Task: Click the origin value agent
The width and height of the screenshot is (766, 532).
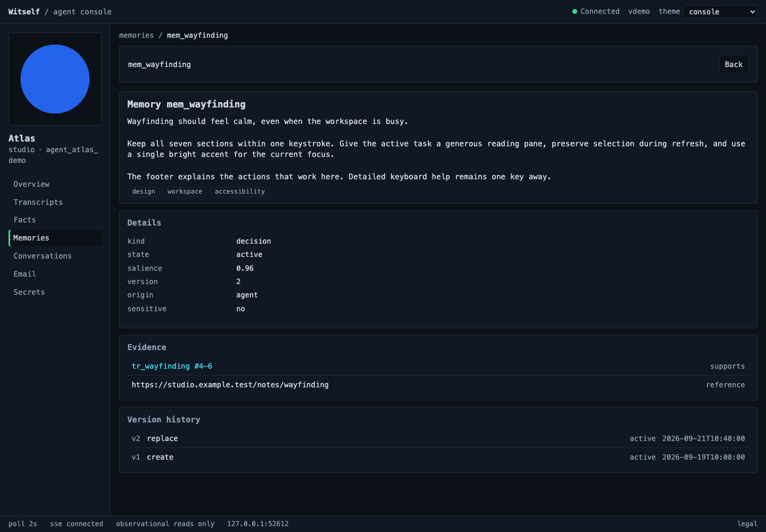Action: pos(247,295)
